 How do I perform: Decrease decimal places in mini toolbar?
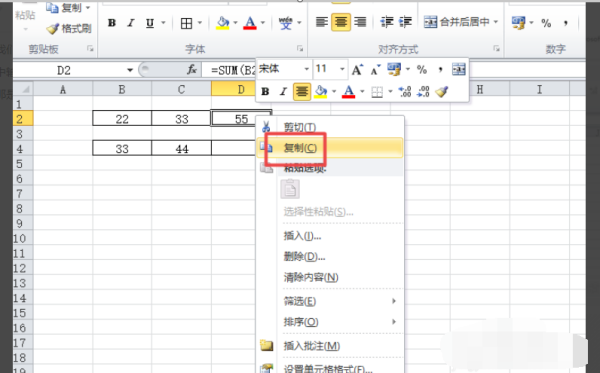(x=424, y=92)
